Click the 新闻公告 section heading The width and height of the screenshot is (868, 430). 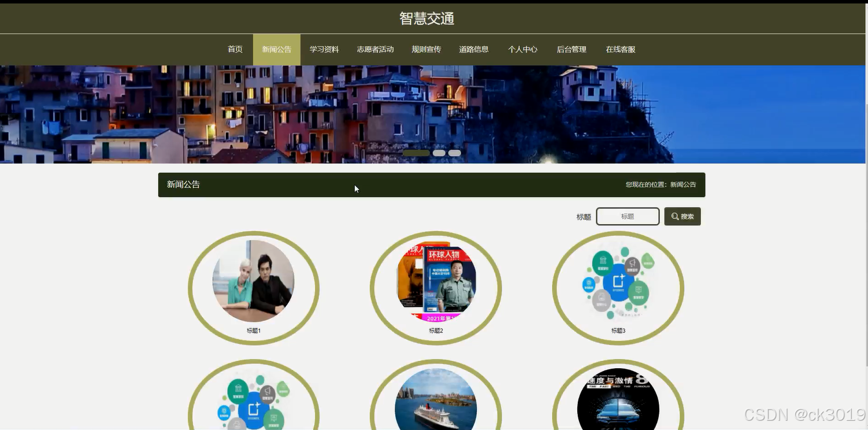point(183,184)
